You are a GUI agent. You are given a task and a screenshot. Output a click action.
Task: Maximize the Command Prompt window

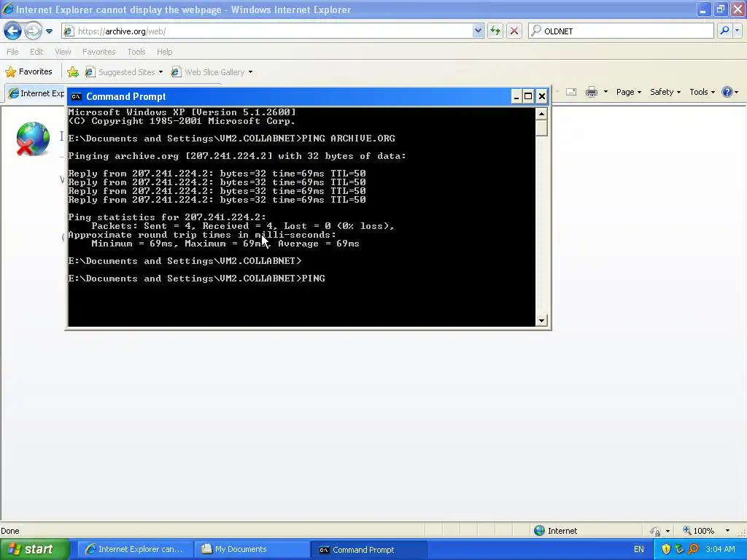[x=528, y=97]
